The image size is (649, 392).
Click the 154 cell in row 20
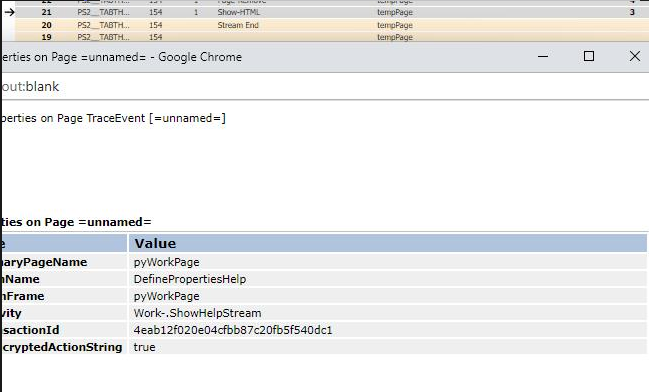(156, 25)
